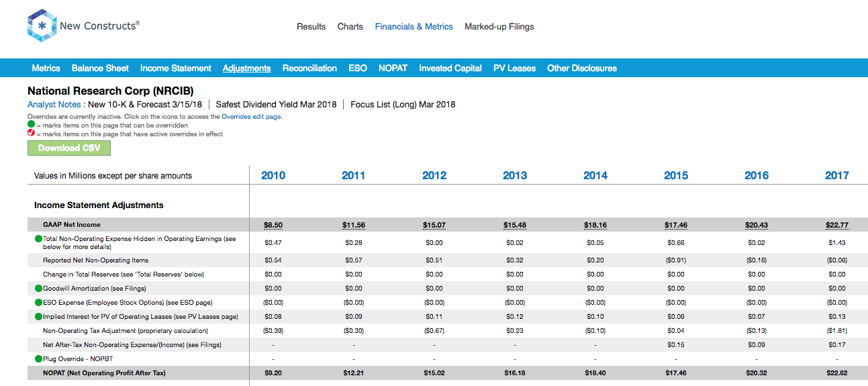Screen dimensions: 868x386
Task: Click green icon beside Plug Override - NOPBT
Action: [38, 358]
